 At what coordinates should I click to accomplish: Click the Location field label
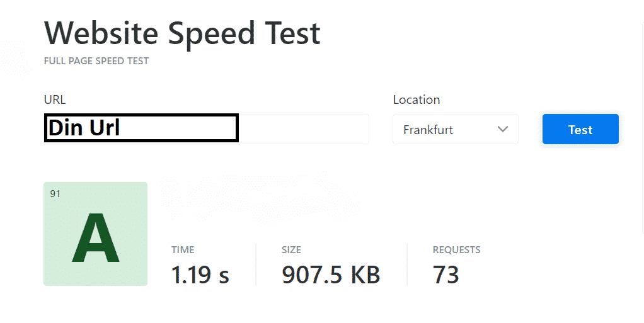click(416, 99)
